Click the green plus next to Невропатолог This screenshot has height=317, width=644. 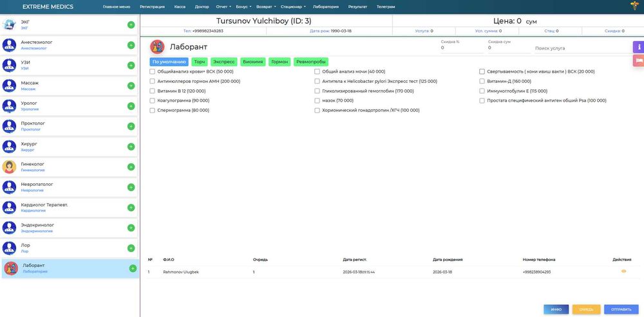(131, 187)
